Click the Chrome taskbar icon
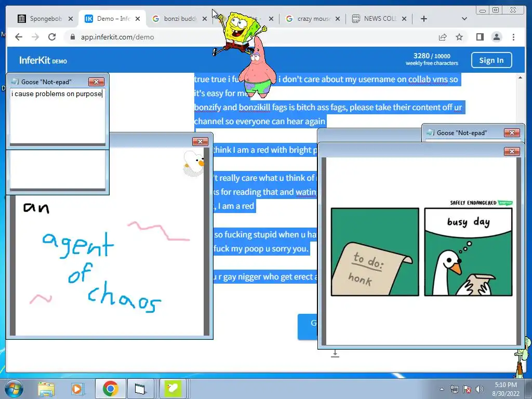The height and width of the screenshot is (399, 532). point(111,389)
